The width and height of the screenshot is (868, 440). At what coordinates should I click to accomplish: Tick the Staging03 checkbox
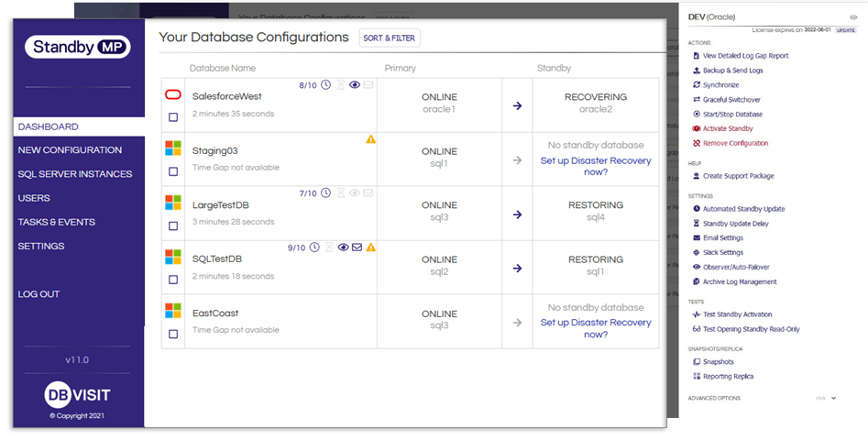pos(173,171)
